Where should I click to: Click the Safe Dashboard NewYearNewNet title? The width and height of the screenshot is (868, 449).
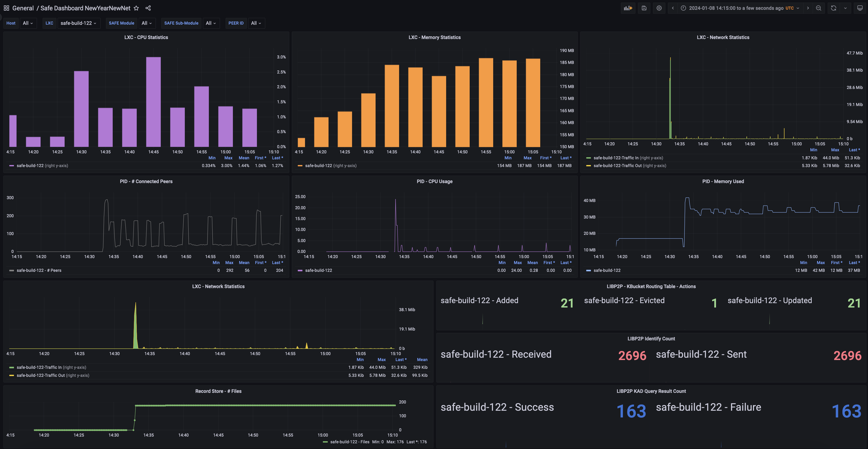click(85, 8)
